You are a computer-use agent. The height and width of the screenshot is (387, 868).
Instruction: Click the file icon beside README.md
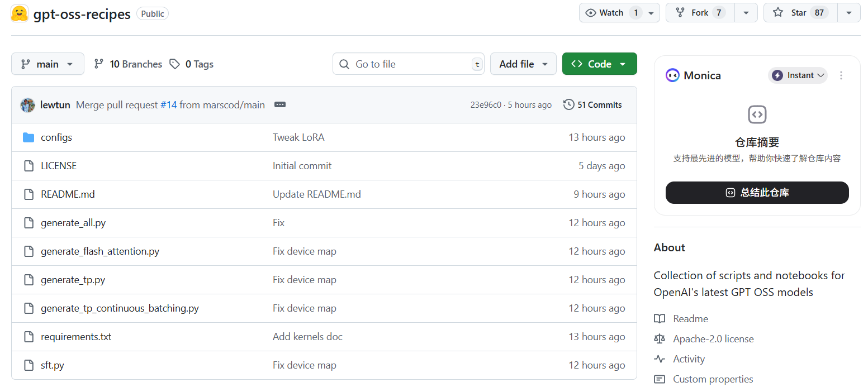pyautogui.click(x=29, y=194)
